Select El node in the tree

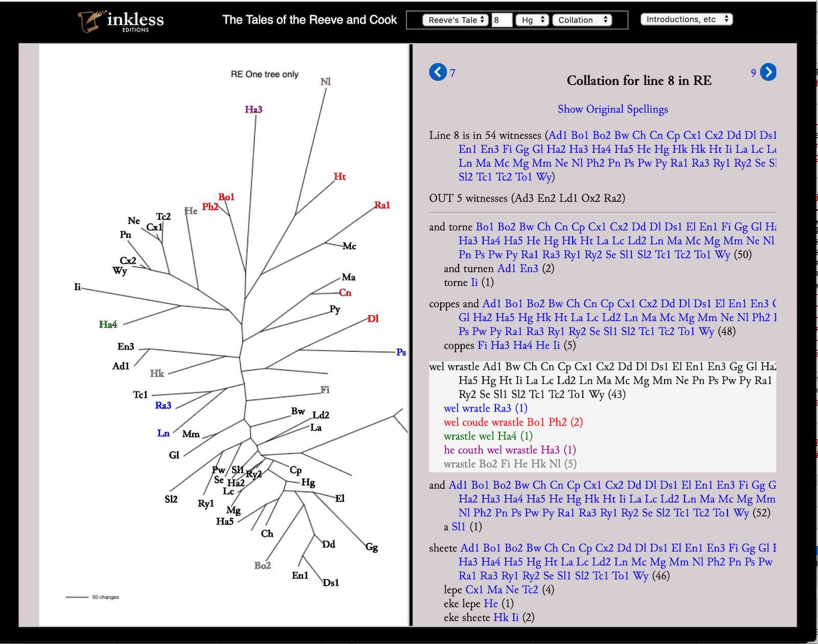340,498
